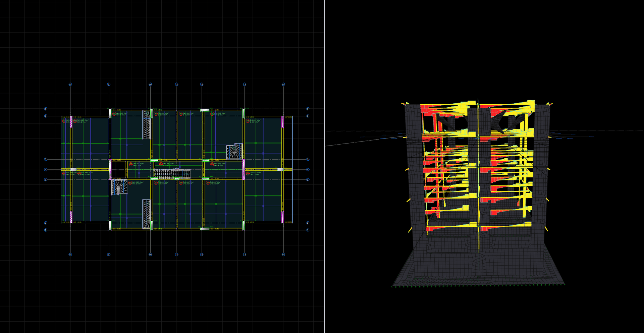
Task: Select the left shear wall in 3D model
Action: coord(415,188)
